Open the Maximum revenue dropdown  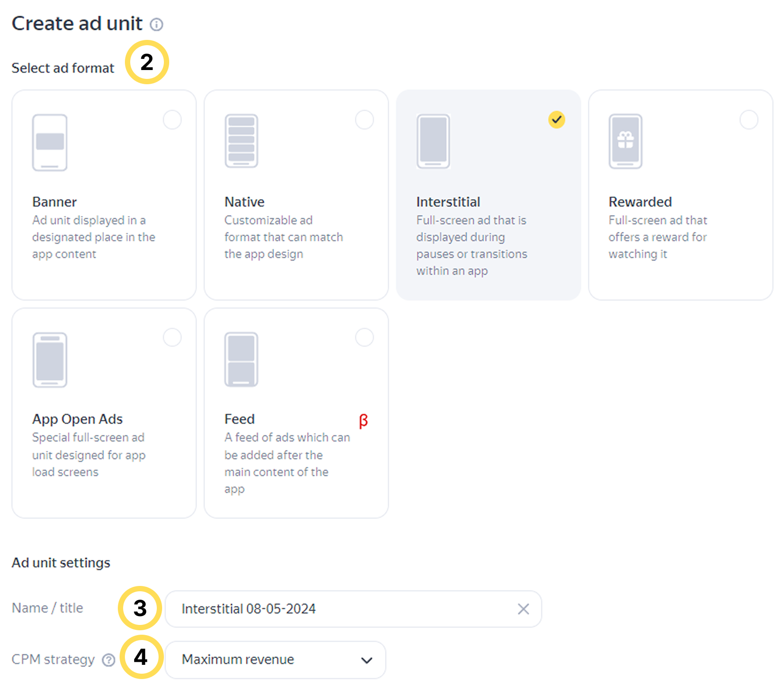(x=275, y=660)
